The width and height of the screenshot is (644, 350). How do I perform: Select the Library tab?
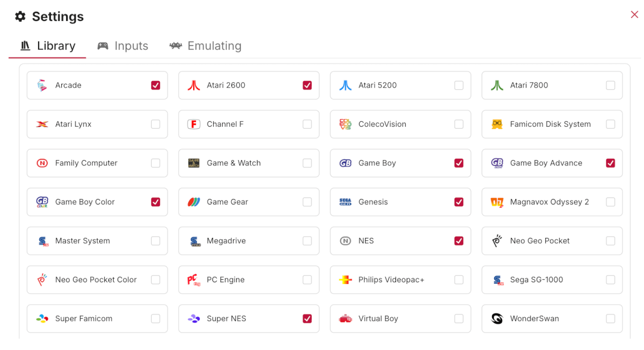pyautogui.click(x=48, y=46)
